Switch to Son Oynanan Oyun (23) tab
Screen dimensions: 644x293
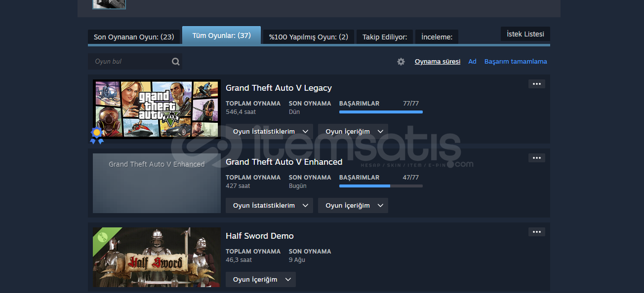tap(134, 37)
